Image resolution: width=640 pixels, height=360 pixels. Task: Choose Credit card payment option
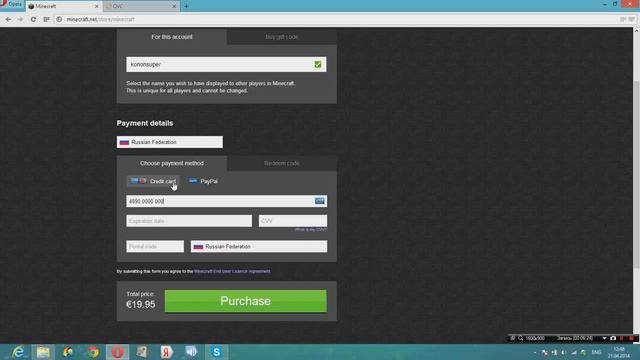coord(153,181)
